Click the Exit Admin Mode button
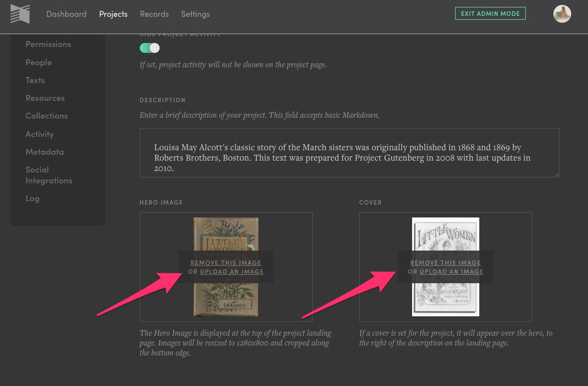 click(x=490, y=13)
